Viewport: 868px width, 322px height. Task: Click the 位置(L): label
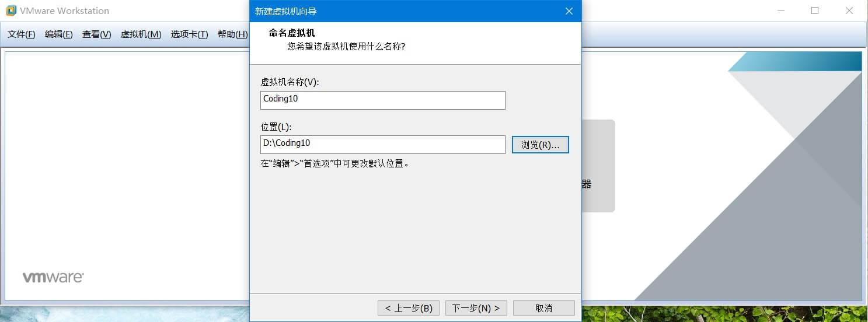(276, 127)
